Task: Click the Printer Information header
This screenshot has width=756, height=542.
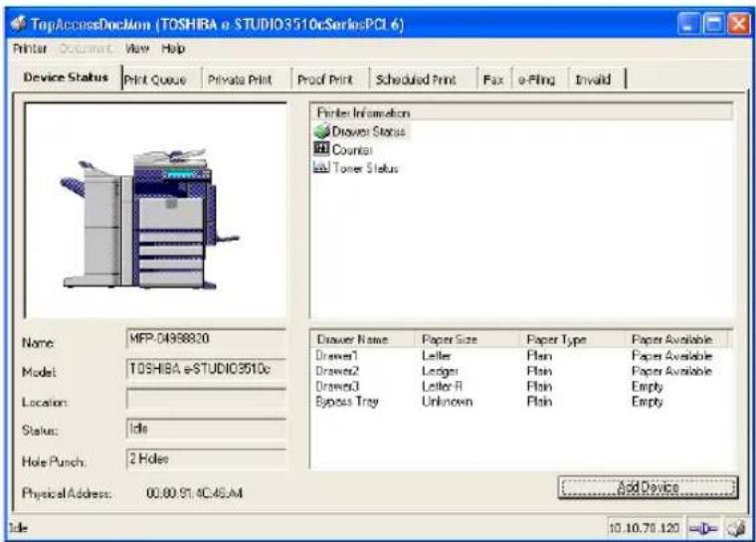Action: point(521,112)
